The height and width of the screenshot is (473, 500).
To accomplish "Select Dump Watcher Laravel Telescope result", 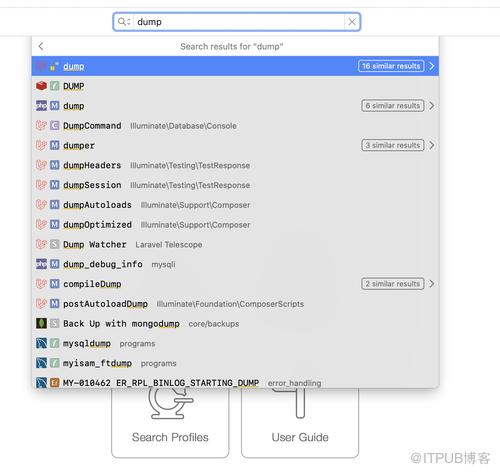I will [235, 244].
